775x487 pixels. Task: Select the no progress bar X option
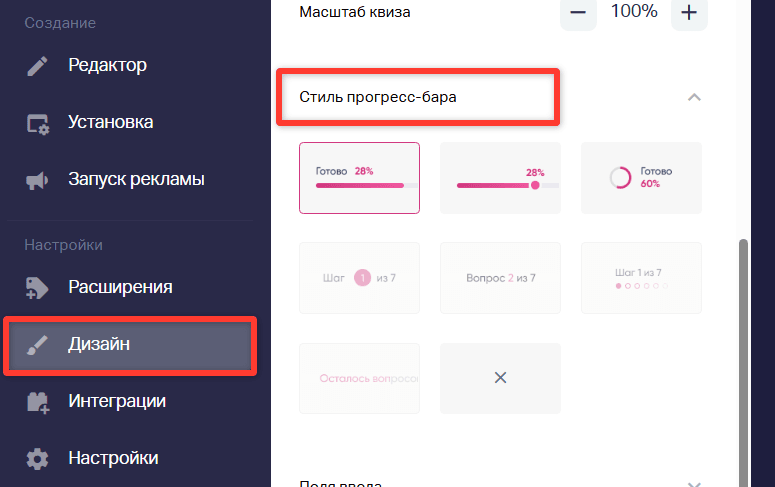[500, 378]
